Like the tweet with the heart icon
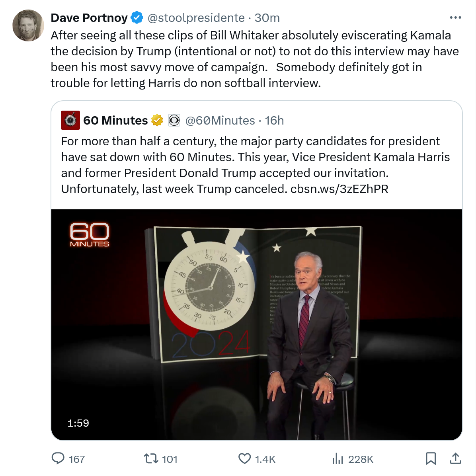The width and height of the screenshot is (476, 476). (x=244, y=458)
